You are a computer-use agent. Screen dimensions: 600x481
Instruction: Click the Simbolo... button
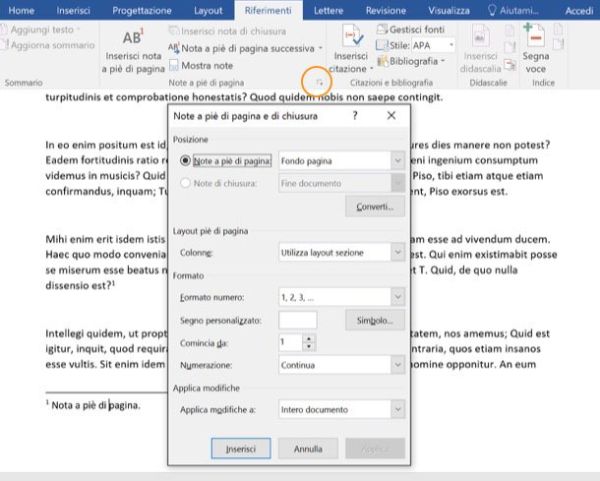(375, 320)
